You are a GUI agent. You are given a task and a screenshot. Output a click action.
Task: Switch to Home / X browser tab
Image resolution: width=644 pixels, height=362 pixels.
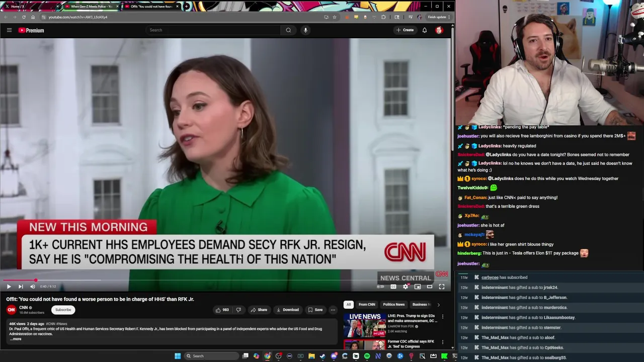coord(31,6)
